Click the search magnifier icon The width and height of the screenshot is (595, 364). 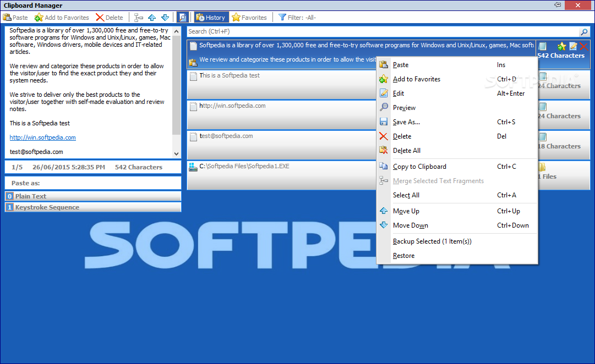584,32
